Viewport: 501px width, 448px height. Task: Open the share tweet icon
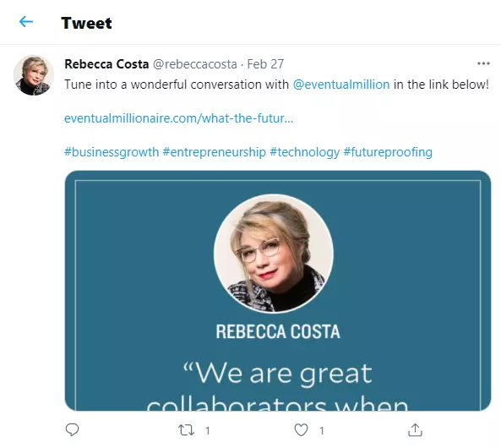pyautogui.click(x=415, y=429)
